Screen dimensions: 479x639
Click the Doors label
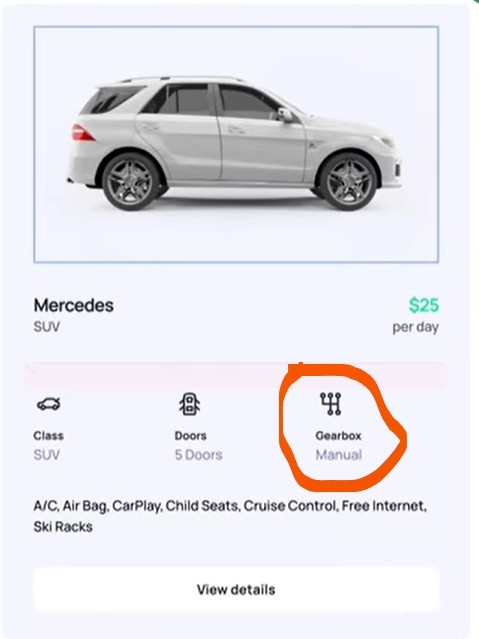pos(190,436)
